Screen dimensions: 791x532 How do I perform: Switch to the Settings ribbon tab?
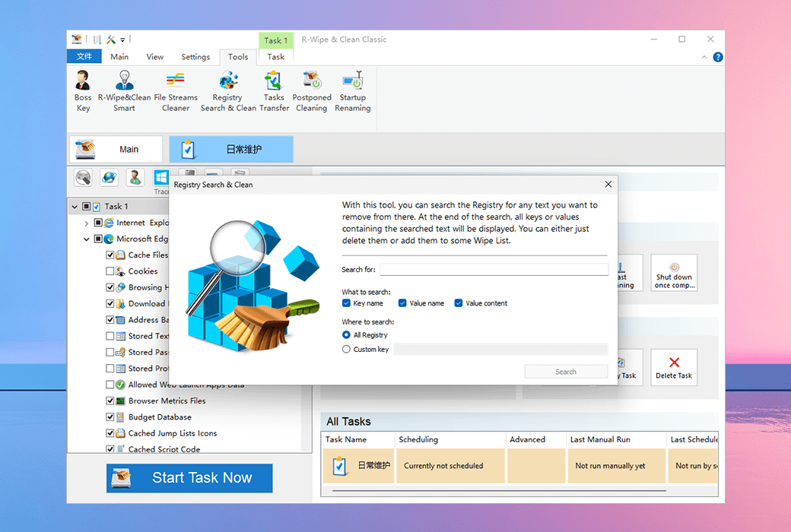tap(195, 57)
